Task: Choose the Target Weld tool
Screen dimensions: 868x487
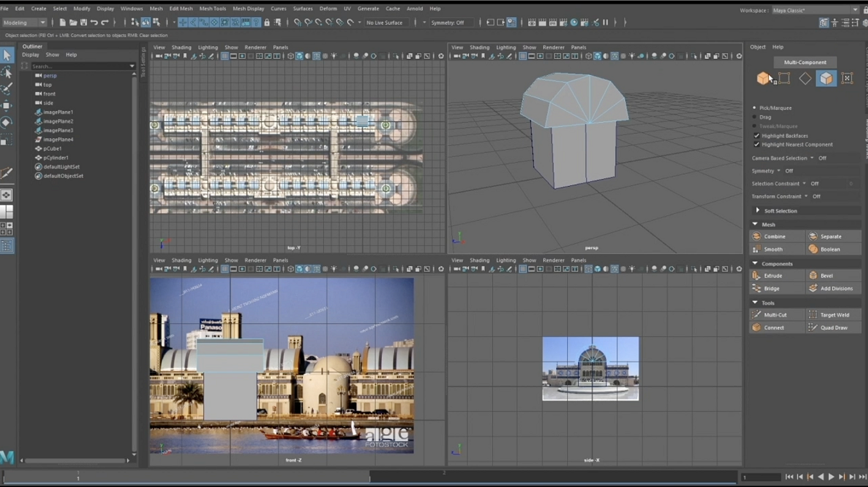Action: pos(834,315)
